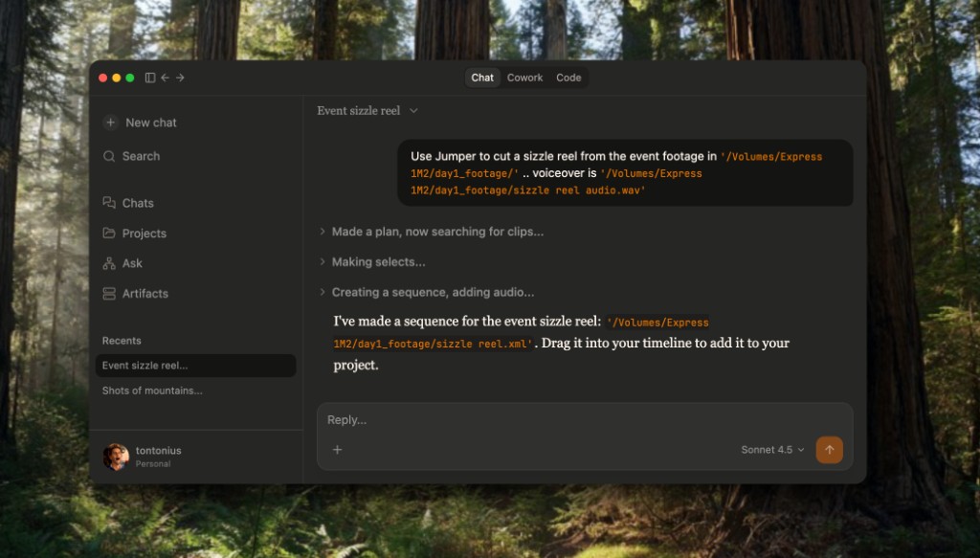
Task: Toggle the sidebar panel icon
Action: pyautogui.click(x=150, y=78)
